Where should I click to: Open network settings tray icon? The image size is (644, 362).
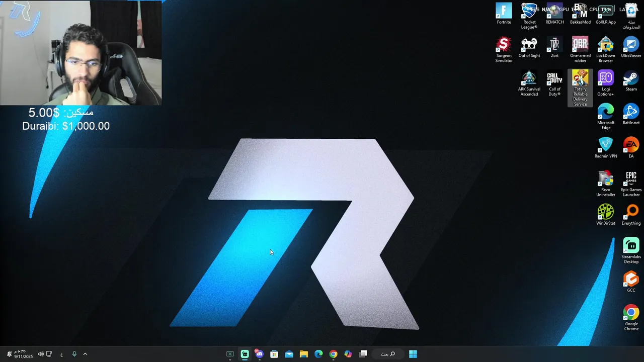pyautogui.click(x=49, y=354)
